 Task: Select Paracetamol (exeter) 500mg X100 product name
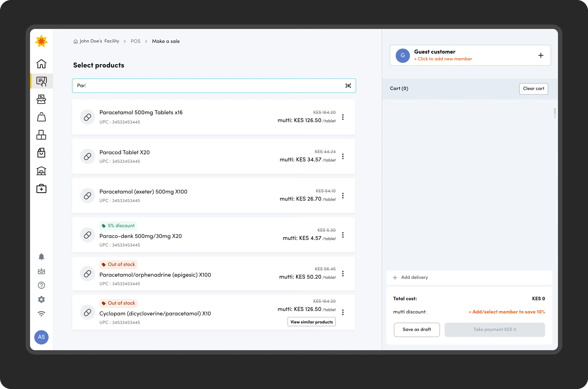tap(143, 192)
